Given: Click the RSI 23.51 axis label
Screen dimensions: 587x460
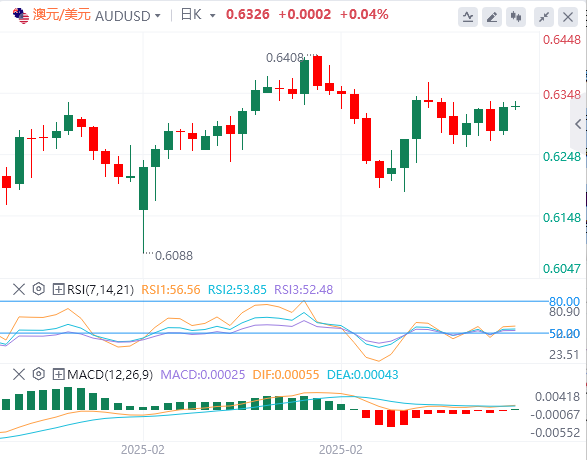Looking at the screenshot, I should (564, 354).
